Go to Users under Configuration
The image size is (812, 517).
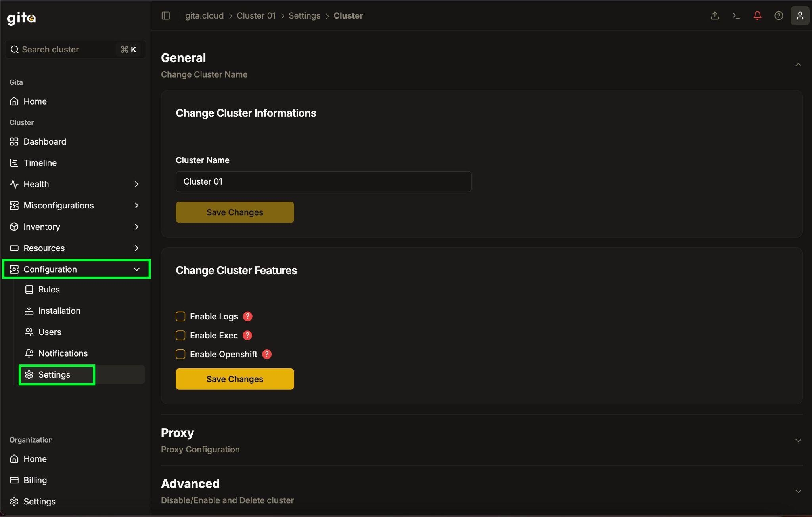[82, 332]
